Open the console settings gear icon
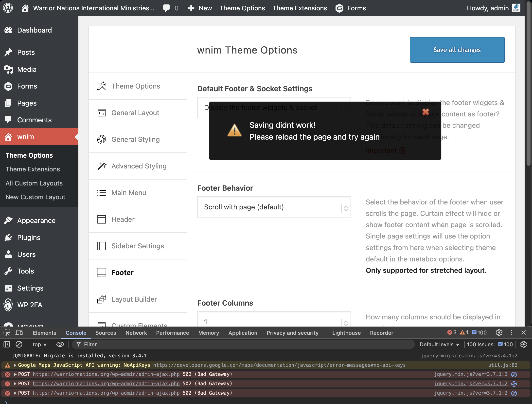 pos(524,344)
